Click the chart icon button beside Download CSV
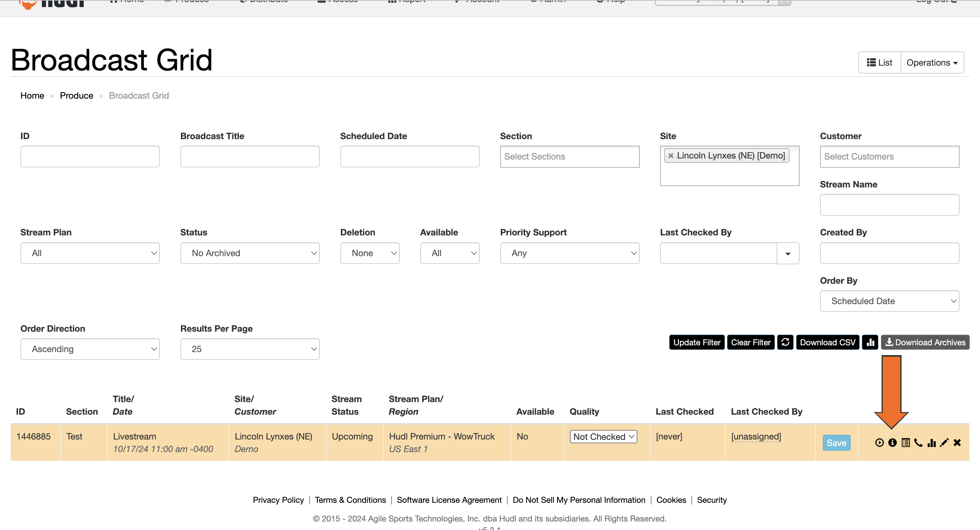The height and width of the screenshot is (530, 980). pos(870,342)
